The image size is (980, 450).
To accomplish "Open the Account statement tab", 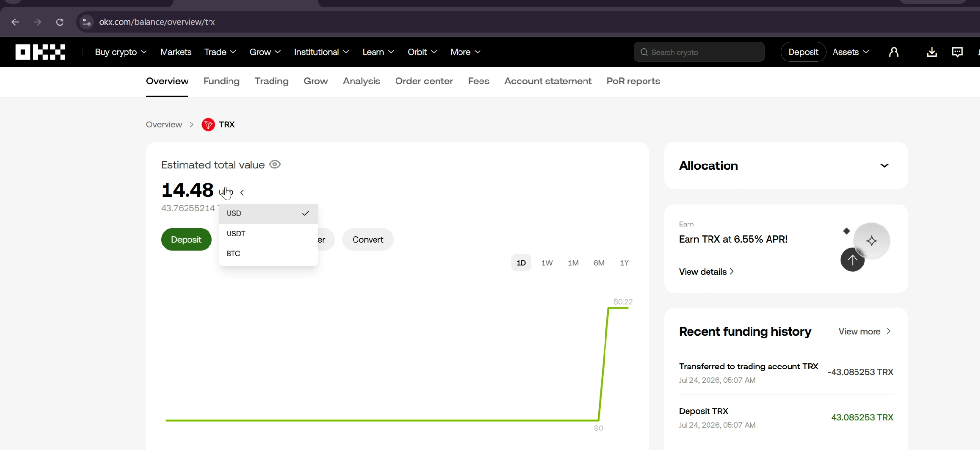I will [x=548, y=81].
